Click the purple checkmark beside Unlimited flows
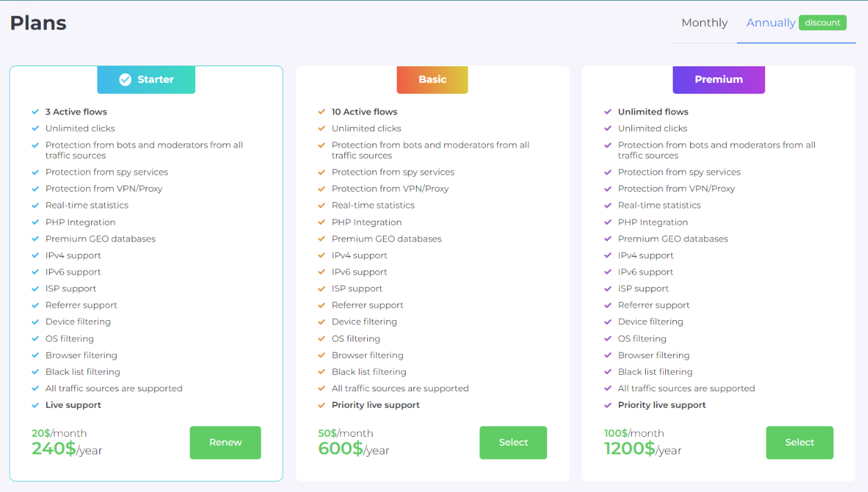Screen dimensions: 868x492 tap(608, 112)
